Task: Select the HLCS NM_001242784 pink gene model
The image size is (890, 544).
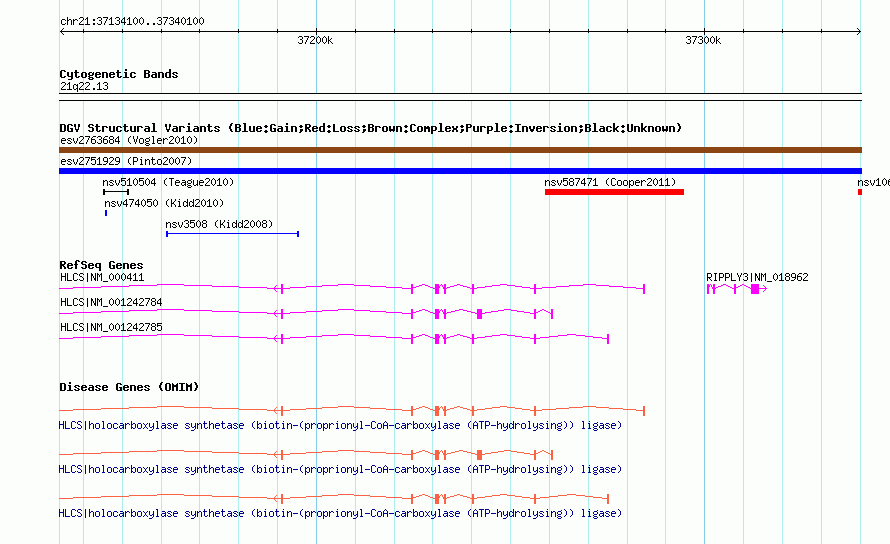Action: tap(306, 313)
